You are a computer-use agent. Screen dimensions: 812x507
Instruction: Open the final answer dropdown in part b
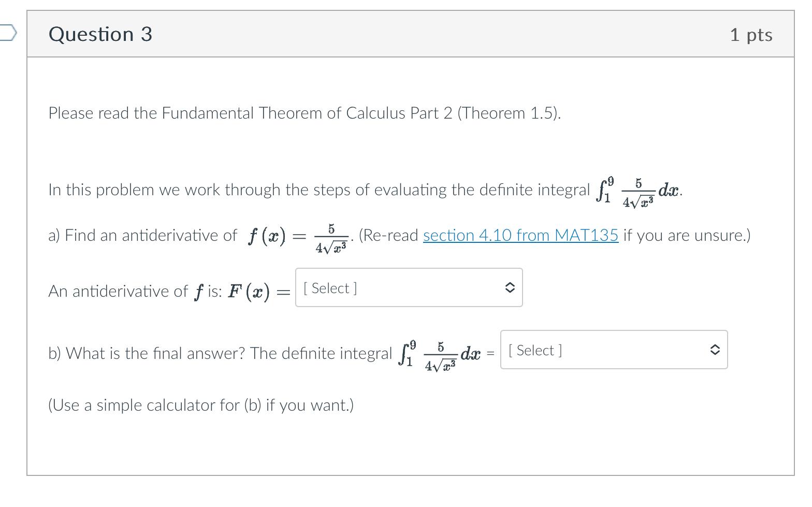pos(614,350)
